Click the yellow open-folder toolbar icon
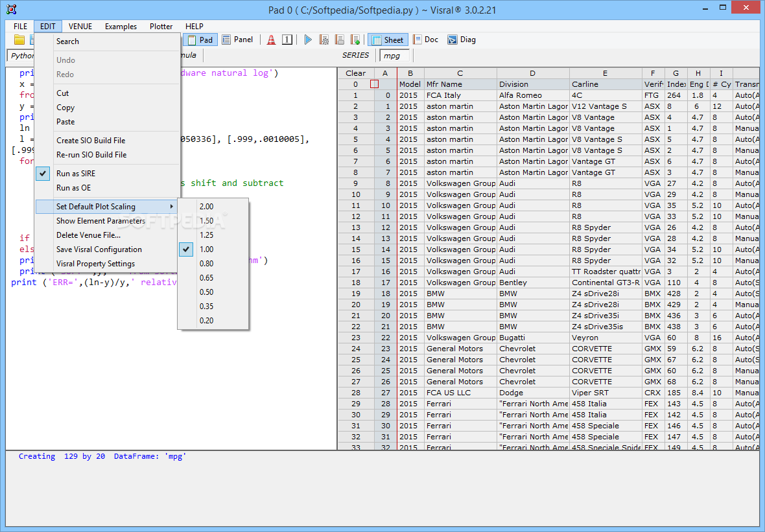The image size is (765, 532). coord(19,40)
